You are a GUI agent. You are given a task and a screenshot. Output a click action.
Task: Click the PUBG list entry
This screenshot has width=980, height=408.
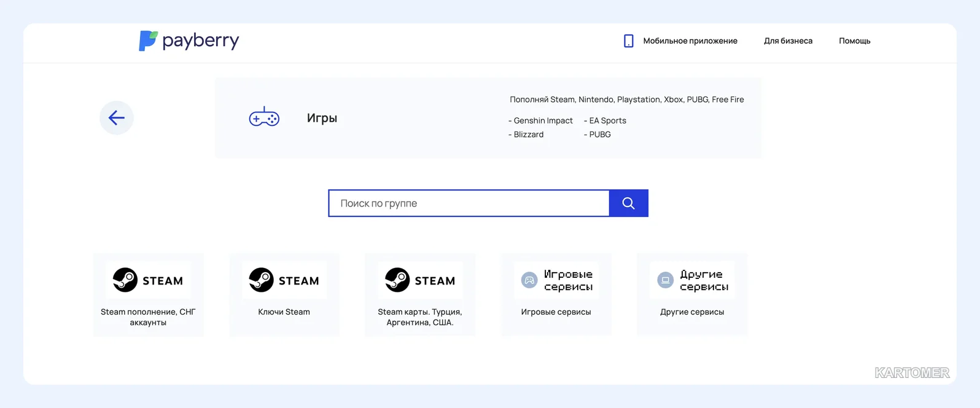point(597,134)
